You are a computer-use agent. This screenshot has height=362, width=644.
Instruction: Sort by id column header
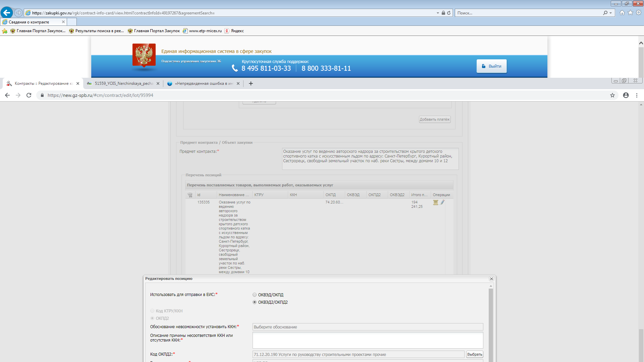click(205, 195)
